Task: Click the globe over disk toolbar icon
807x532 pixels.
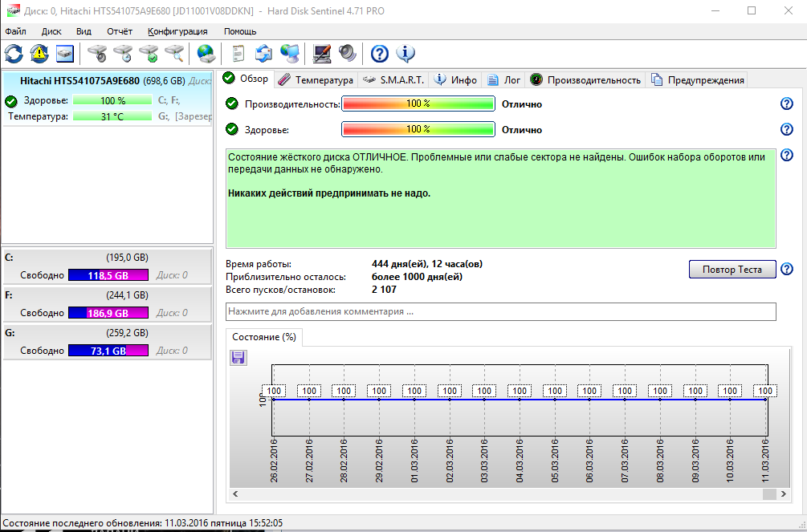Action: coord(206,53)
